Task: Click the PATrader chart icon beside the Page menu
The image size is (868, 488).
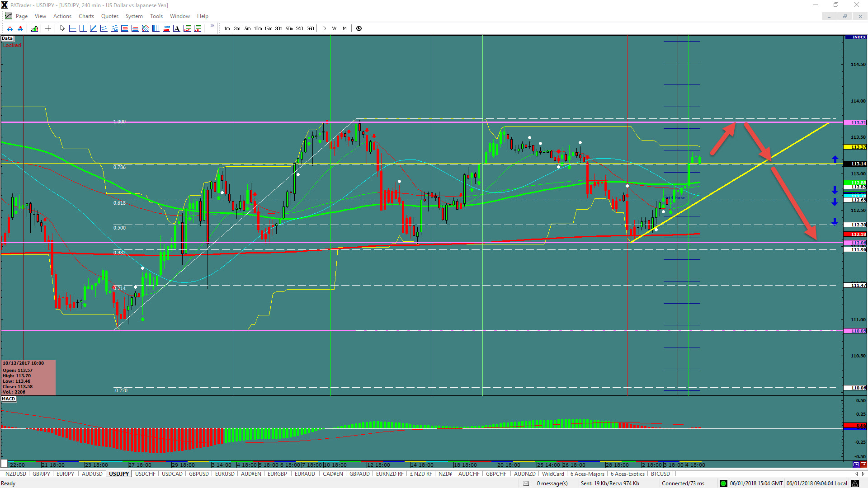Action: coord(9,16)
